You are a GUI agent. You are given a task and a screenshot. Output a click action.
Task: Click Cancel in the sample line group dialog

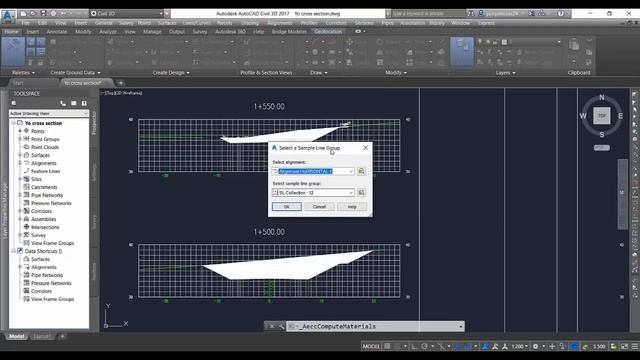pos(319,207)
